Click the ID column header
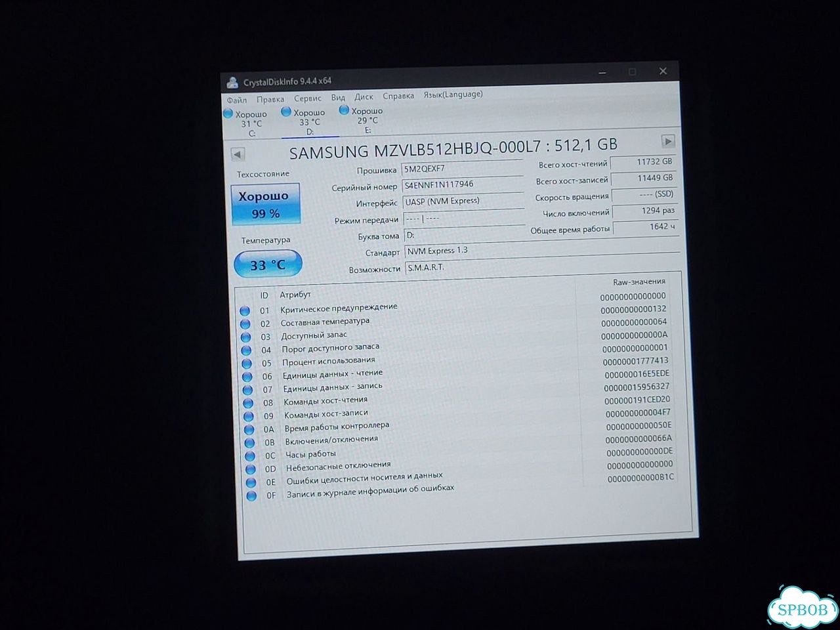The width and height of the screenshot is (840, 630). [x=264, y=296]
